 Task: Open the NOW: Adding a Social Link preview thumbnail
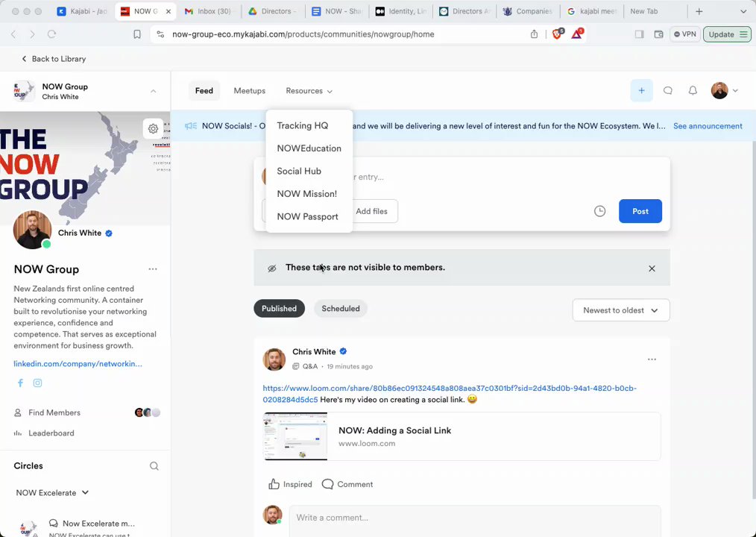pos(295,436)
